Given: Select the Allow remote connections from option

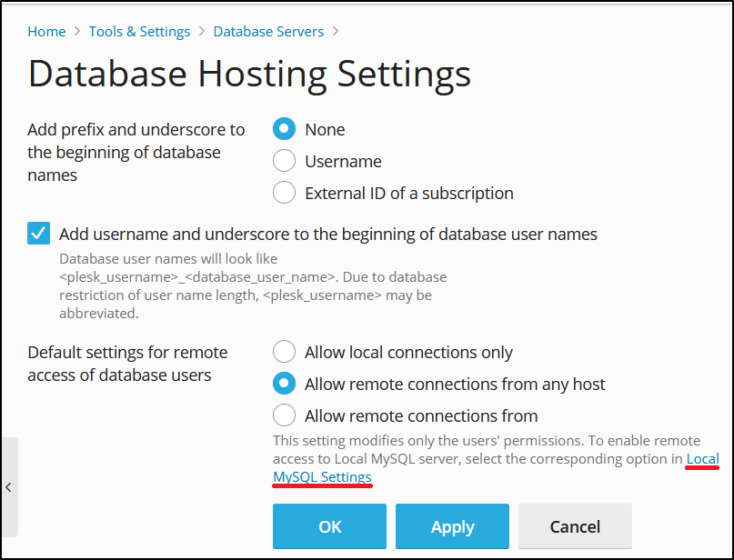Looking at the screenshot, I should tap(285, 415).
